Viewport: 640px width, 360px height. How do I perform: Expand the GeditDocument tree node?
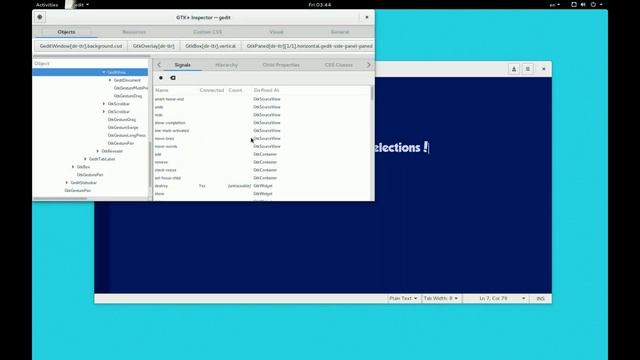(110, 80)
